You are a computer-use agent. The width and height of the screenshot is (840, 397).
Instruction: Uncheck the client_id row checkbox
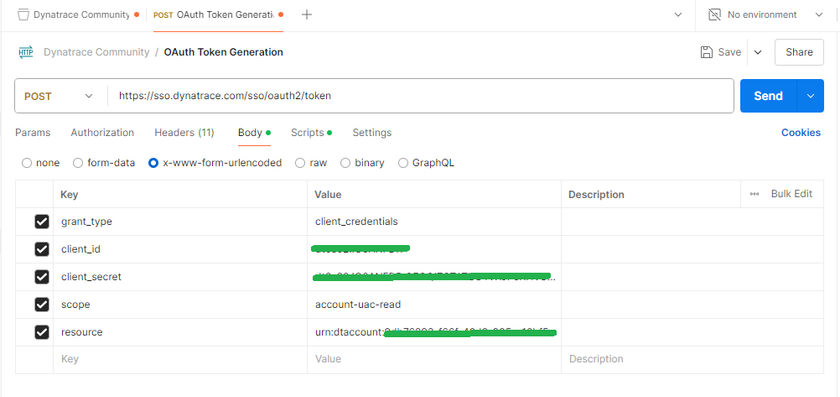[41, 249]
